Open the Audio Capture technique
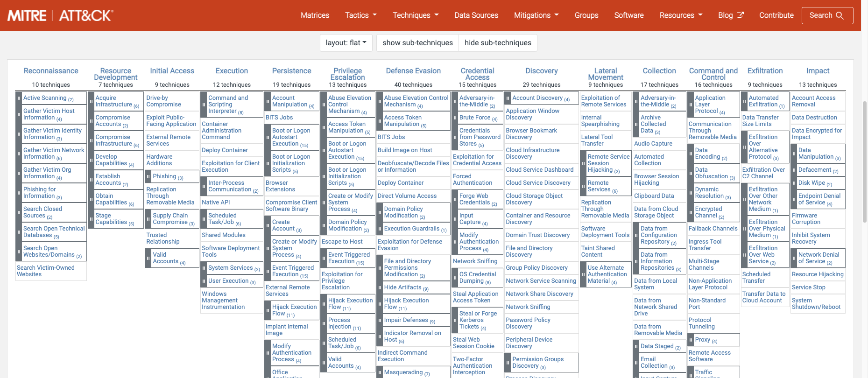 pyautogui.click(x=653, y=144)
